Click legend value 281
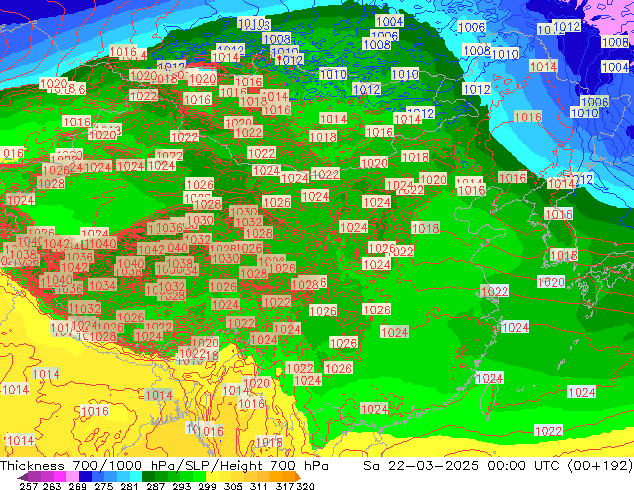The width and height of the screenshot is (634, 490). (129, 486)
